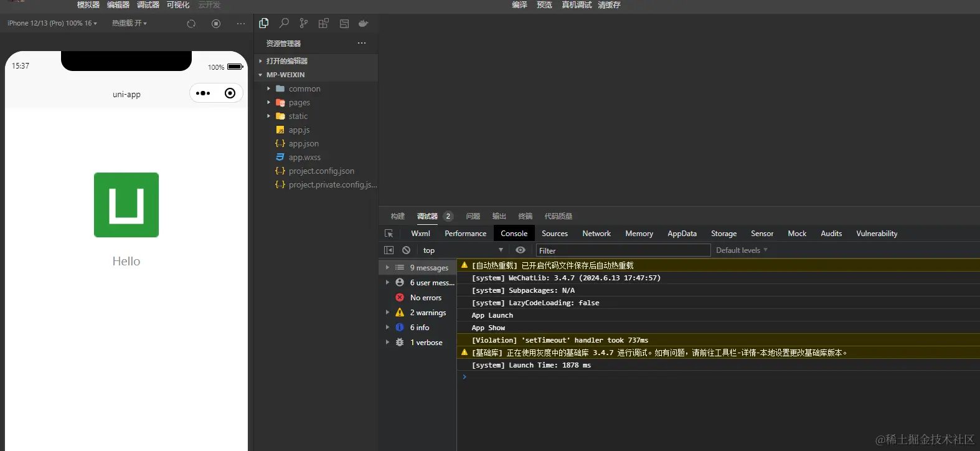
Task: Click the live expression eye icon
Action: (x=521, y=250)
